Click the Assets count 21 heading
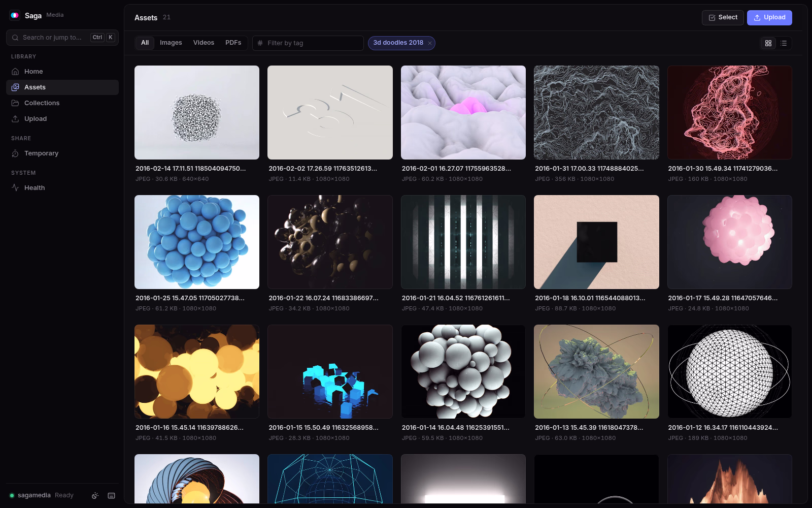 coord(152,18)
